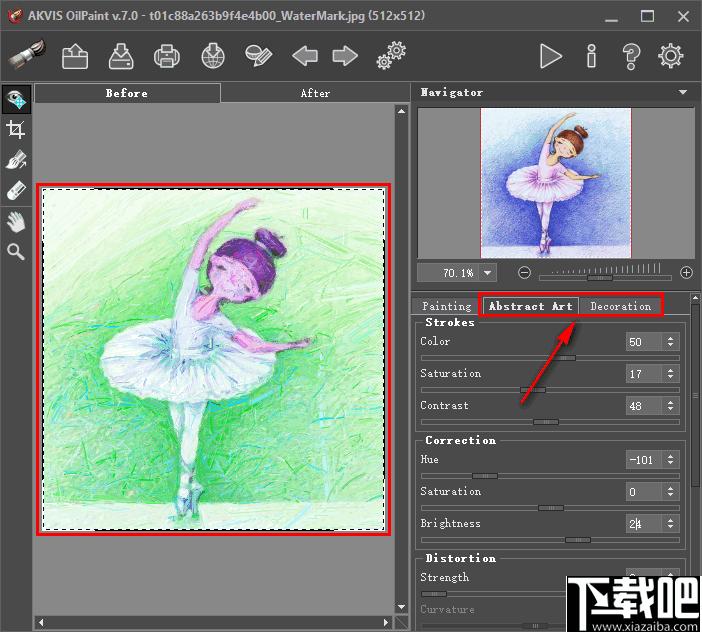Adjust the Hue stepper arrows
This screenshot has width=702, height=632.
click(670, 460)
